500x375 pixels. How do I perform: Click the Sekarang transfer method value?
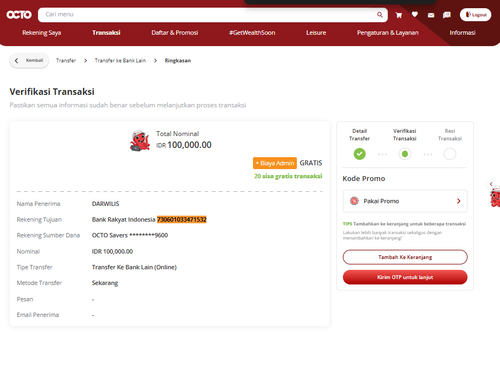105,283
